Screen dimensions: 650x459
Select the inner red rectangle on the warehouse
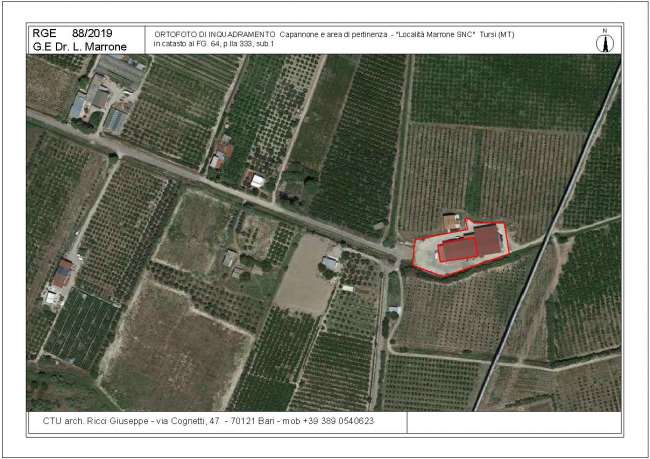click(456, 250)
